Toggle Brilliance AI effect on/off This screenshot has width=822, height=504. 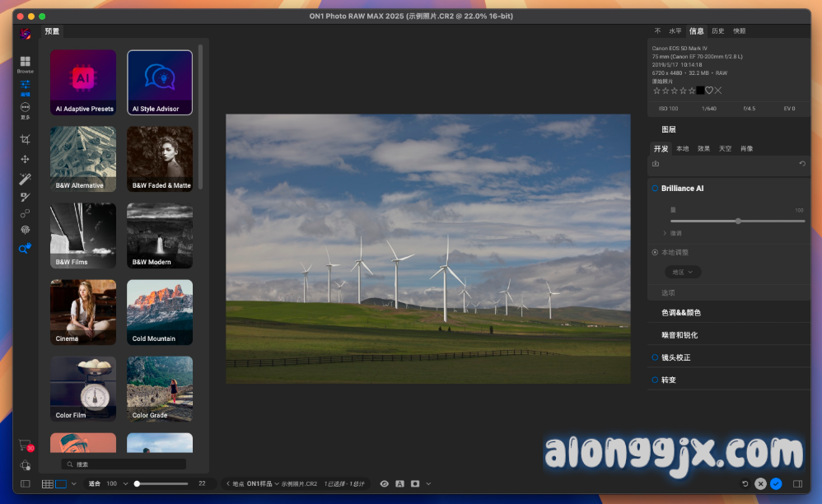coord(656,189)
